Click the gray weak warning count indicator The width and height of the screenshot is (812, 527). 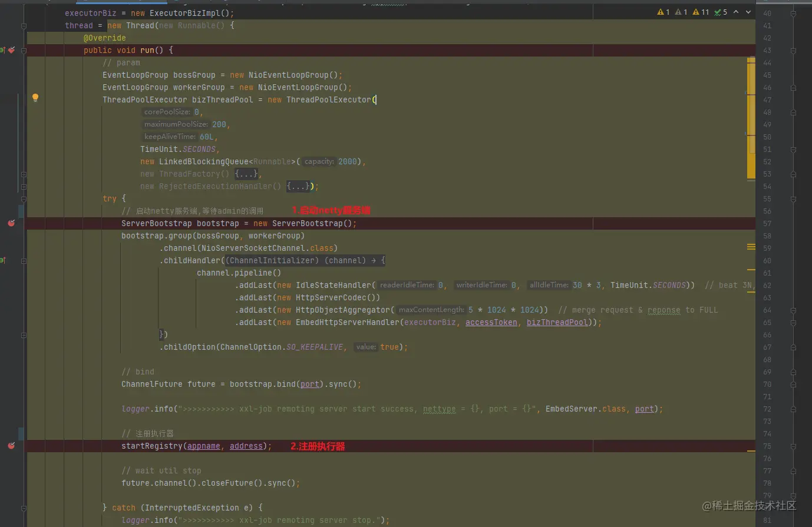point(681,12)
